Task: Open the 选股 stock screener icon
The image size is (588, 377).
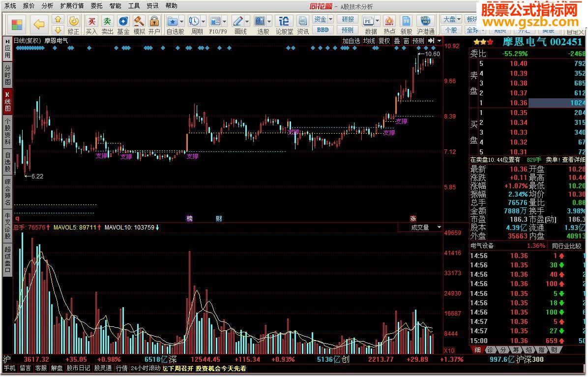Action: coord(260,21)
